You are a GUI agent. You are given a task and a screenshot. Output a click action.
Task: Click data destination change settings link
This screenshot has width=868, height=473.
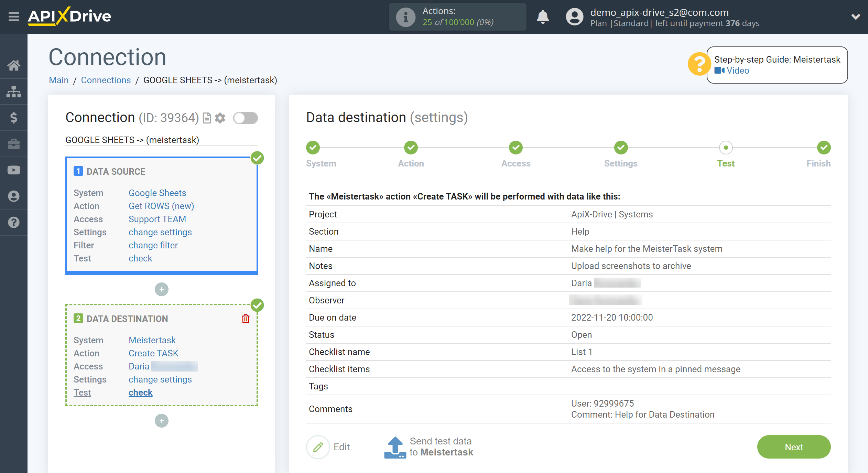point(160,379)
